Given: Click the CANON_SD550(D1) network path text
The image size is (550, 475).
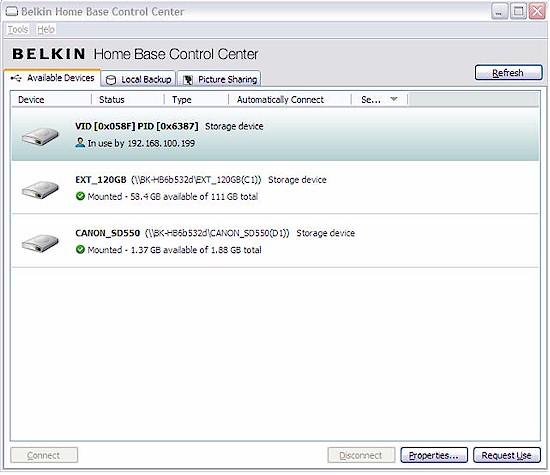Looking at the screenshot, I should coord(217,233).
